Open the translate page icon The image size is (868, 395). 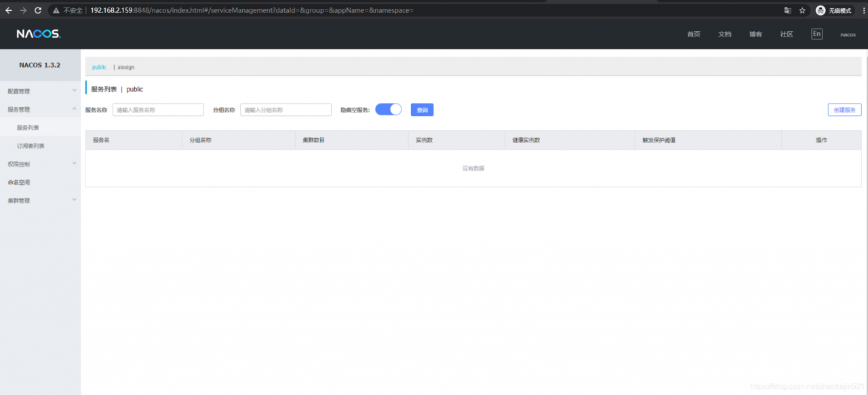pos(787,10)
